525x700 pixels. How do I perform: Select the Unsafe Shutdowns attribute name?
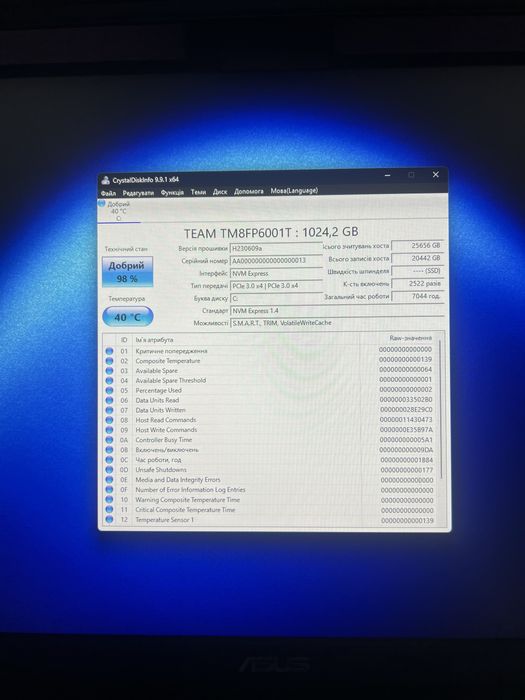click(x=161, y=470)
